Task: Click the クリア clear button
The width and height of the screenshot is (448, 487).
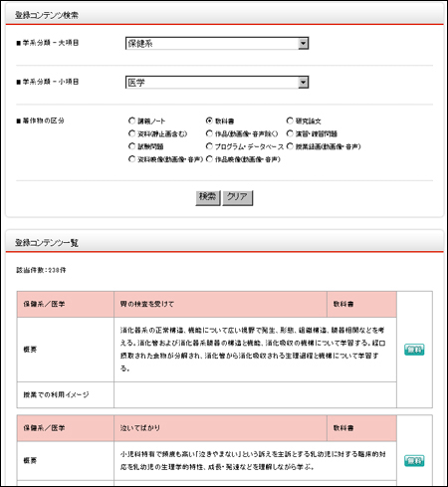Action: (238, 197)
